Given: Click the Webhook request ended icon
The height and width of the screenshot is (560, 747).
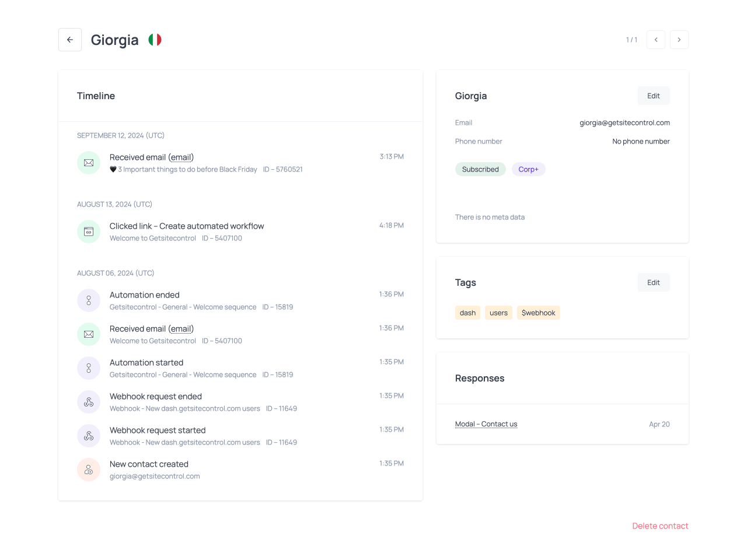Looking at the screenshot, I should click(x=89, y=402).
